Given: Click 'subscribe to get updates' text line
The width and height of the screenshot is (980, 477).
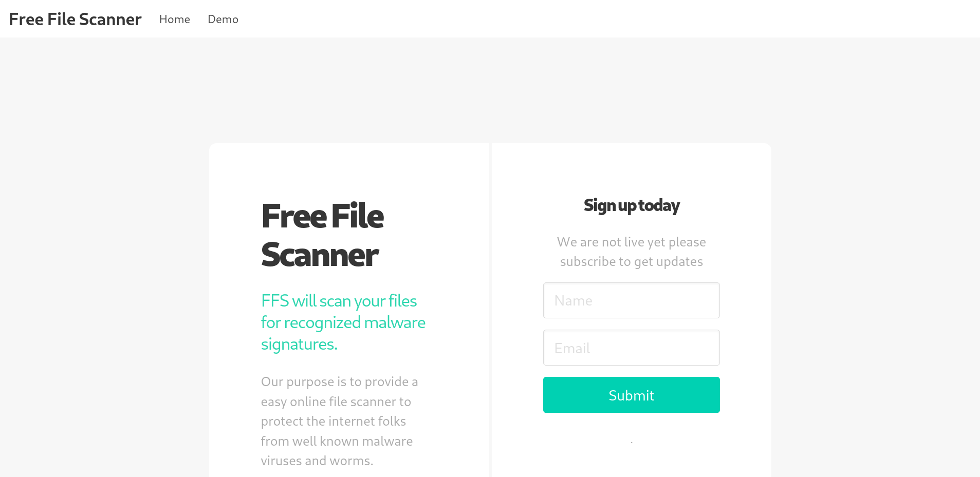Looking at the screenshot, I should pos(631,262).
